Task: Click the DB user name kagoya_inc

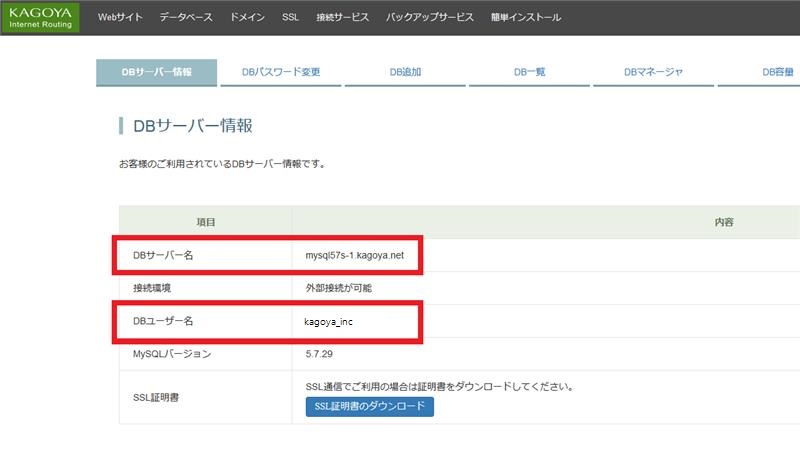Action: (329, 322)
